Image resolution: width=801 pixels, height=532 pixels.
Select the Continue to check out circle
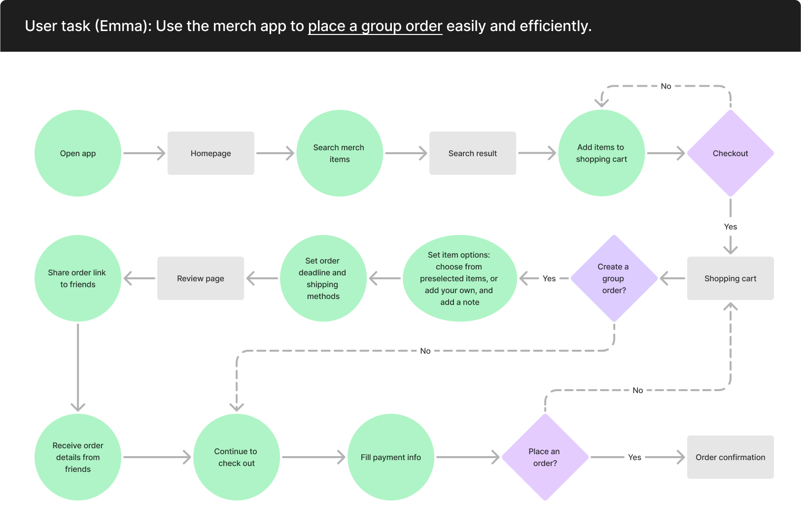tap(237, 457)
